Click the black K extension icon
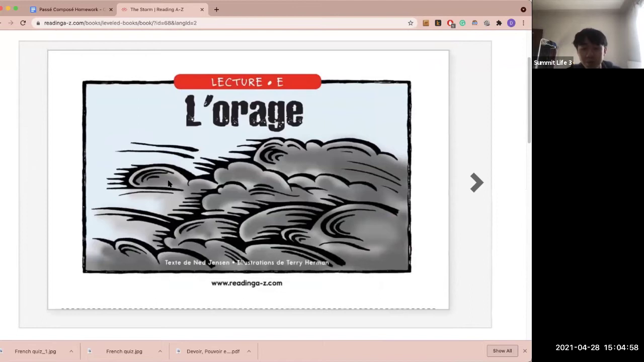Image resolution: width=644 pixels, height=362 pixels. point(438,23)
